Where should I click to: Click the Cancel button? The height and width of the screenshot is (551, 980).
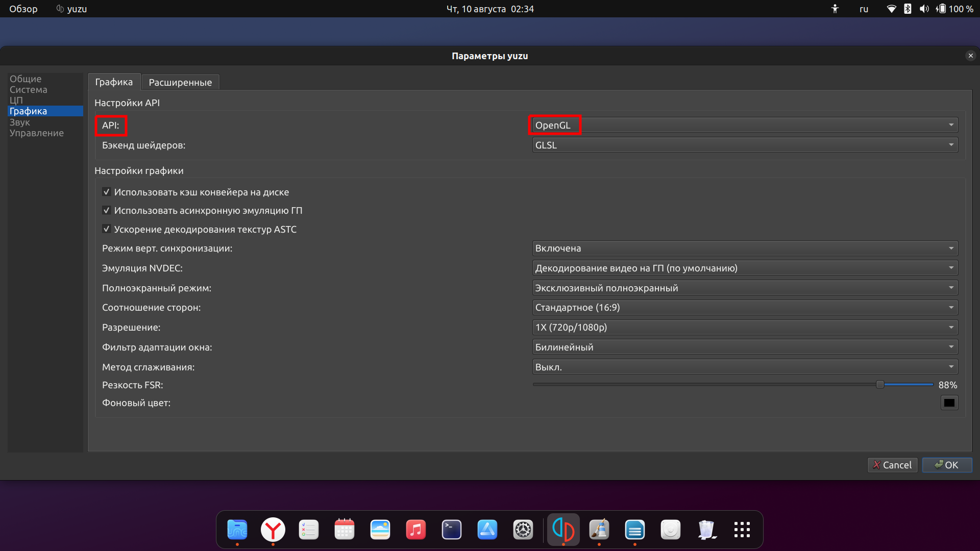892,465
